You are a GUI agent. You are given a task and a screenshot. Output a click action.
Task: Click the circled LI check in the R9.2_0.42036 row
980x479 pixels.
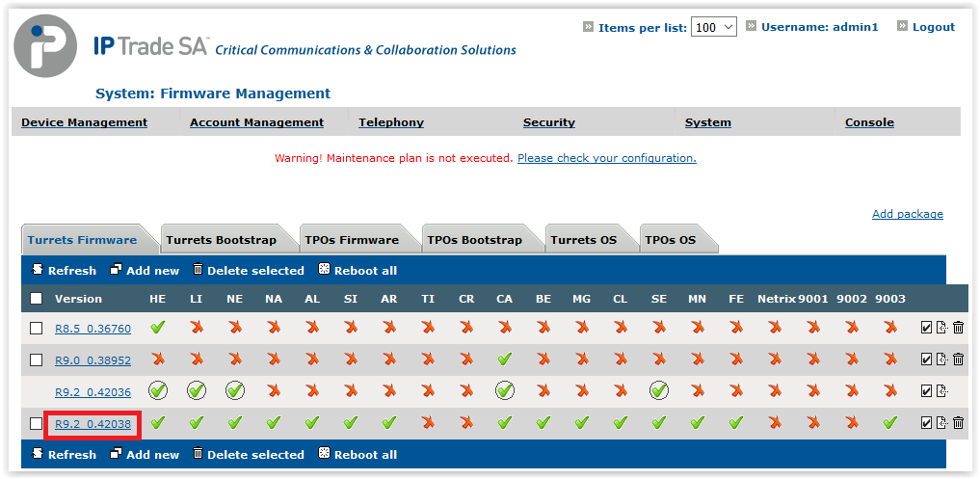tap(197, 391)
